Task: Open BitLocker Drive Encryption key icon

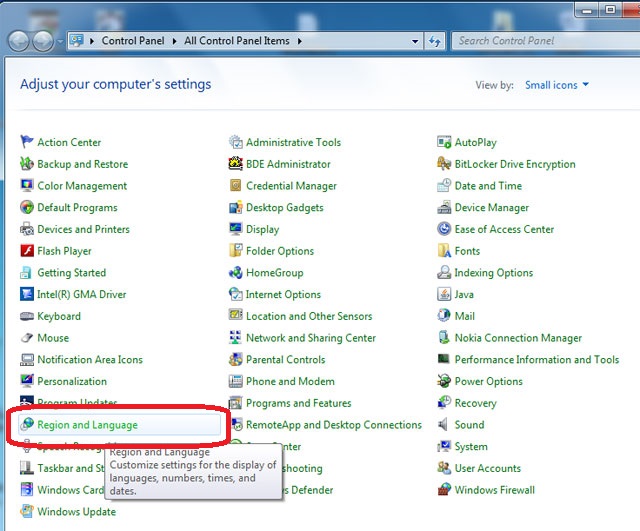Action: 444,164
